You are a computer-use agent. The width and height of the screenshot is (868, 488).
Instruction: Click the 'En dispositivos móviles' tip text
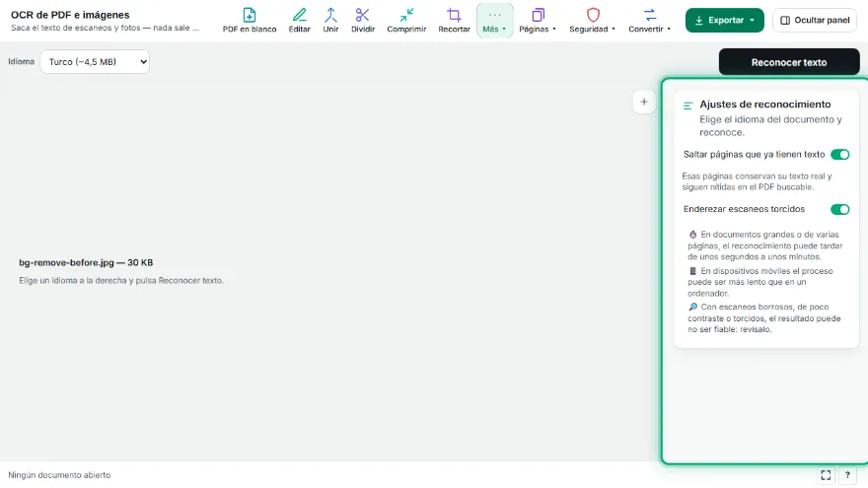pos(760,282)
